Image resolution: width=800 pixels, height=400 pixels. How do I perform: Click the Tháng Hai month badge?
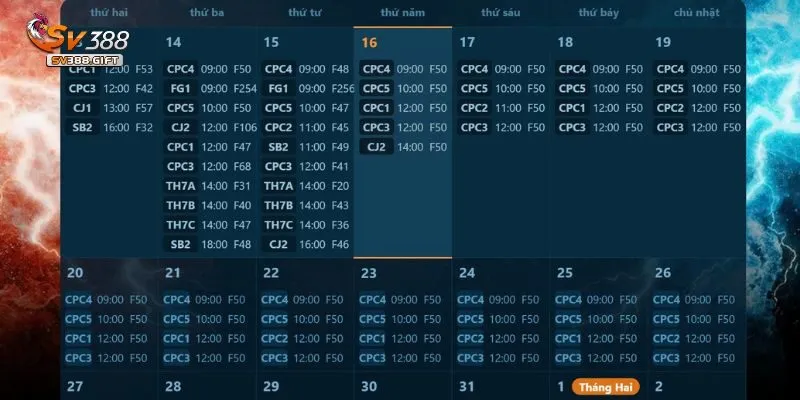click(x=606, y=387)
